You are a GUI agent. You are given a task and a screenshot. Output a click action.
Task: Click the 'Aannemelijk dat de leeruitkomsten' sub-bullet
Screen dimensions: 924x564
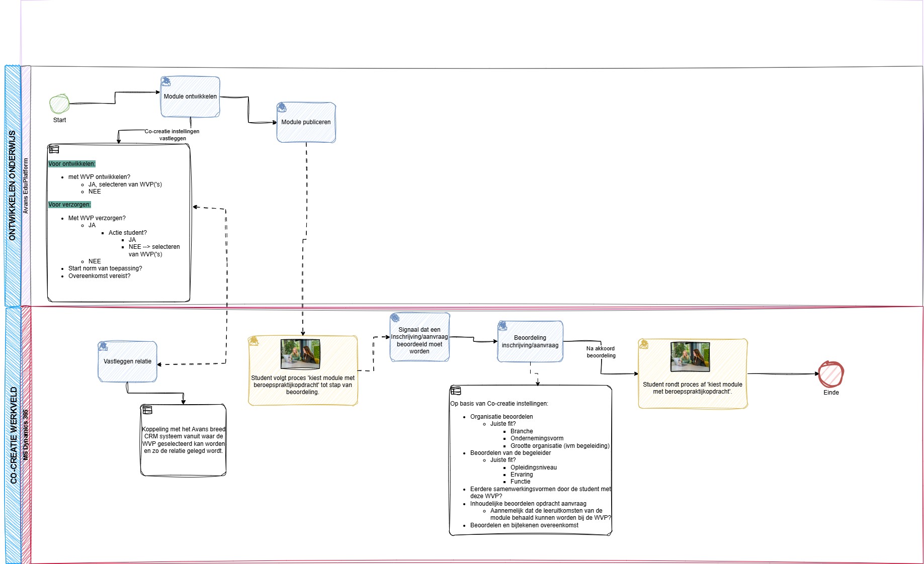tap(551, 514)
